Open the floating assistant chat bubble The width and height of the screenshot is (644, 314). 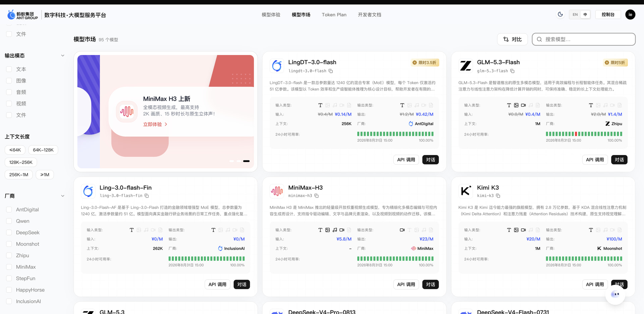coord(615,295)
